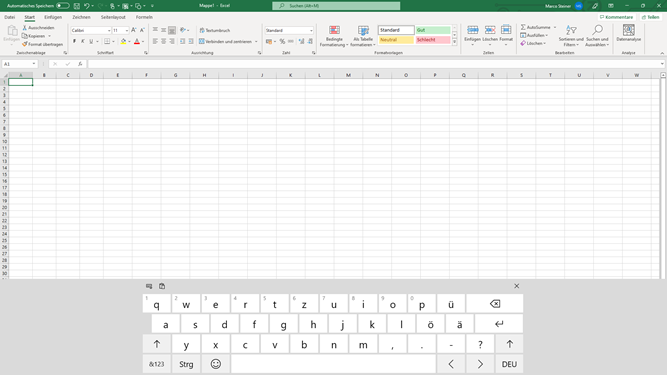This screenshot has height=375, width=667.
Task: Align text right in the cell
Action: (x=172, y=41)
